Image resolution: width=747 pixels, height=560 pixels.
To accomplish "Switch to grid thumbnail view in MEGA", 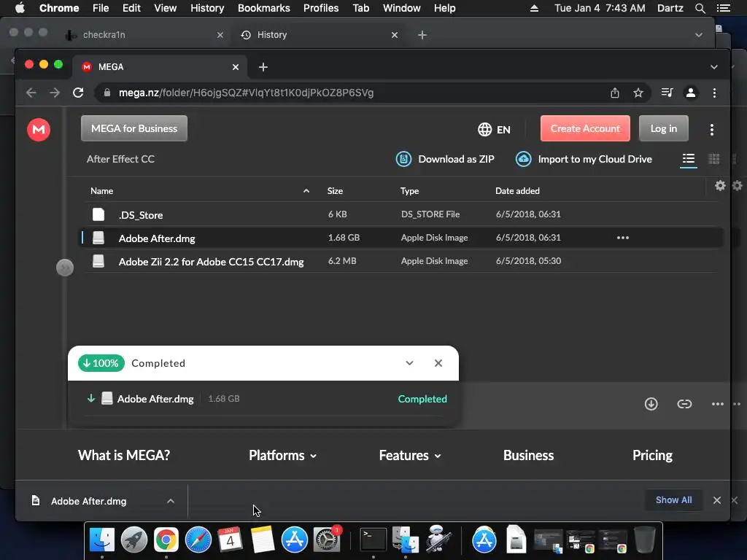I will (714, 159).
